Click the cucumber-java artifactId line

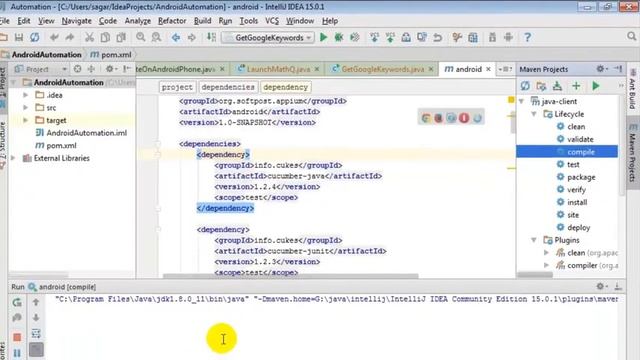pyautogui.click(x=298, y=176)
